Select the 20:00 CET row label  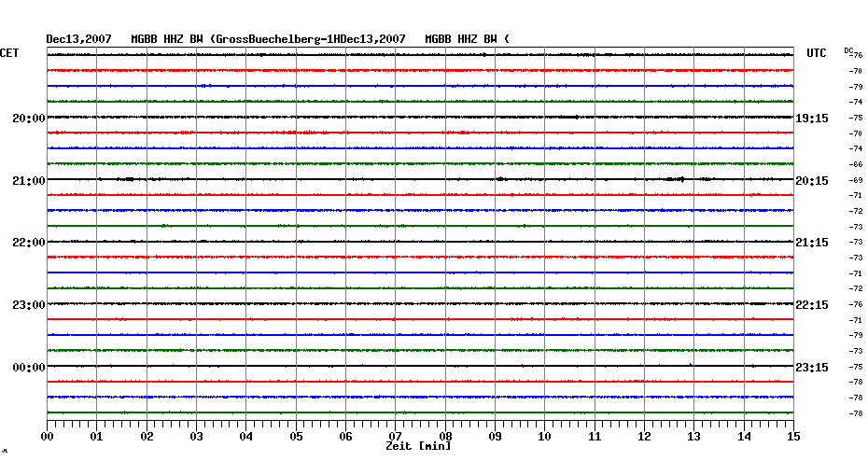[29, 119]
